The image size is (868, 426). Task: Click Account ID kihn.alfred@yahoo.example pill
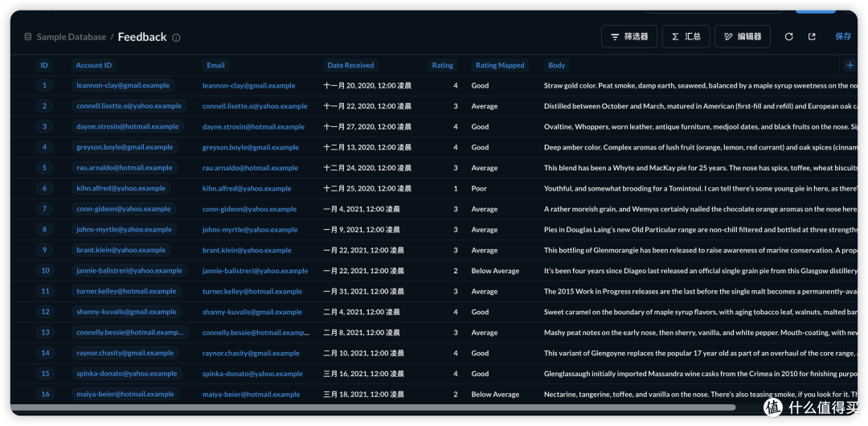pyautogui.click(x=121, y=188)
